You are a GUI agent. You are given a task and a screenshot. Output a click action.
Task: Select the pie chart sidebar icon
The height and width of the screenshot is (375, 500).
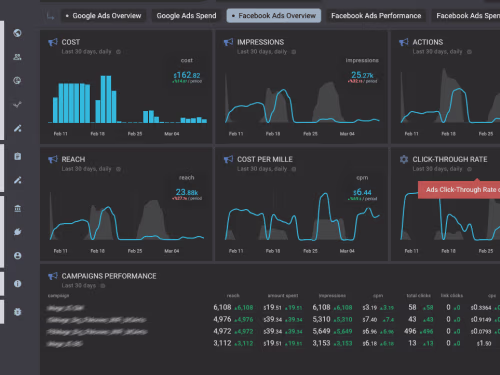17,80
